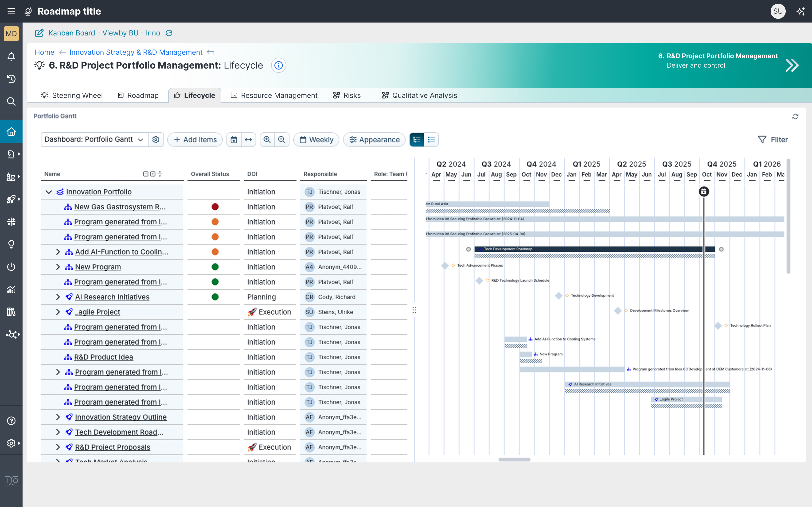The image size is (812, 507).
Task: Switch to the flat list view toggle
Action: point(432,140)
